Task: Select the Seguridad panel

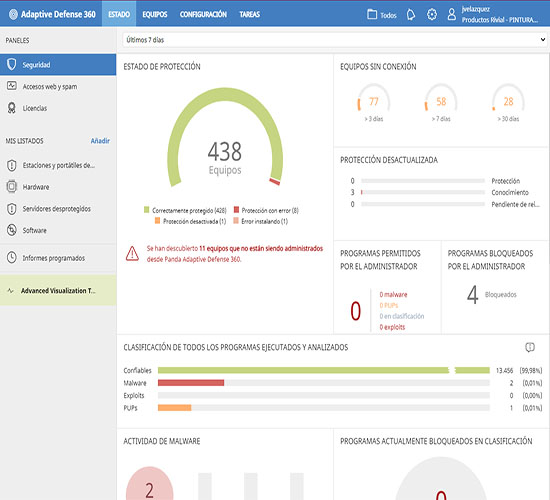Action: point(58,65)
